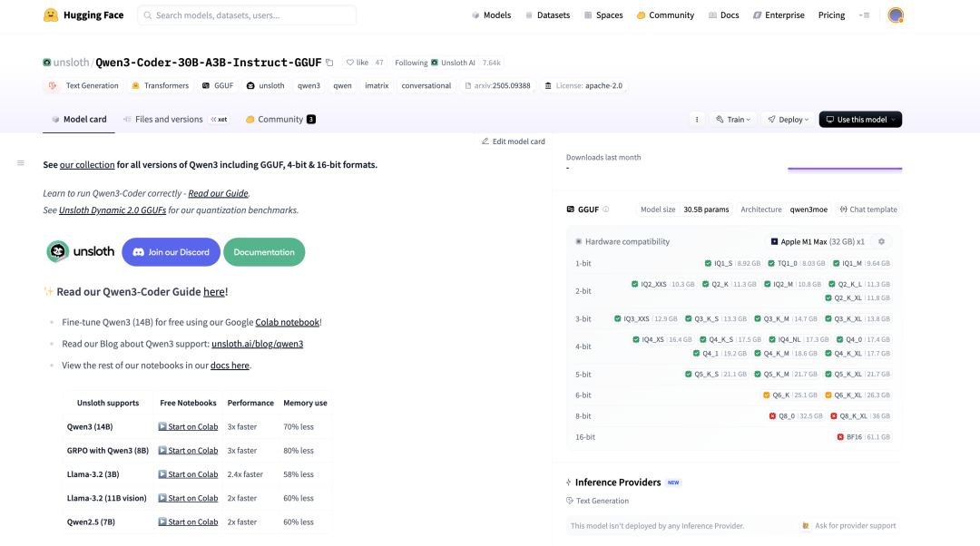Screen dimensions: 980x546
Task: Click Ask for provider support
Action: point(848,526)
